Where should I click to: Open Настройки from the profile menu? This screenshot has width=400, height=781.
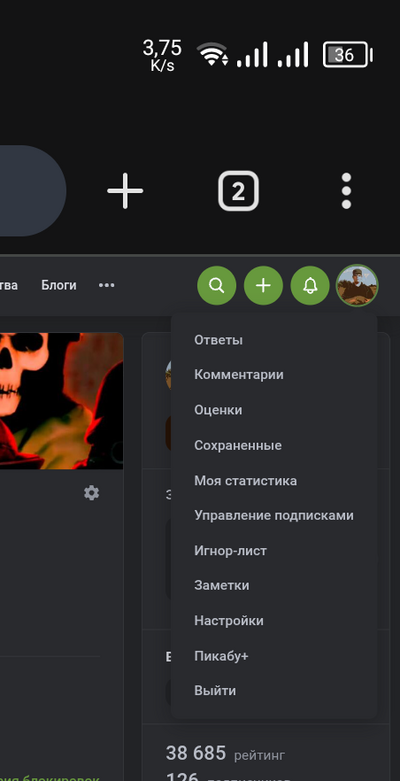coord(229,621)
